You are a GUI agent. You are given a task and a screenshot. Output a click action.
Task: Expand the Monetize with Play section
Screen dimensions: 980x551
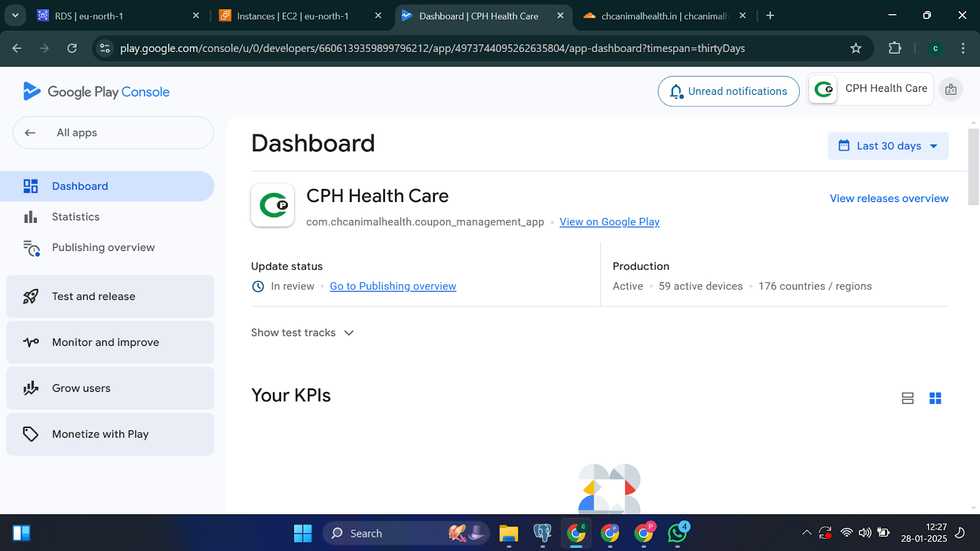[110, 434]
